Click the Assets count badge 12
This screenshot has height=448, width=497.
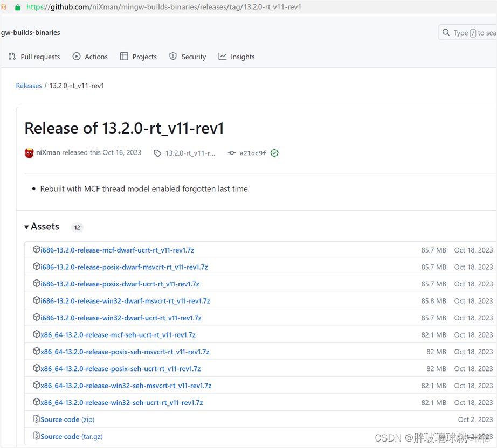click(x=77, y=227)
